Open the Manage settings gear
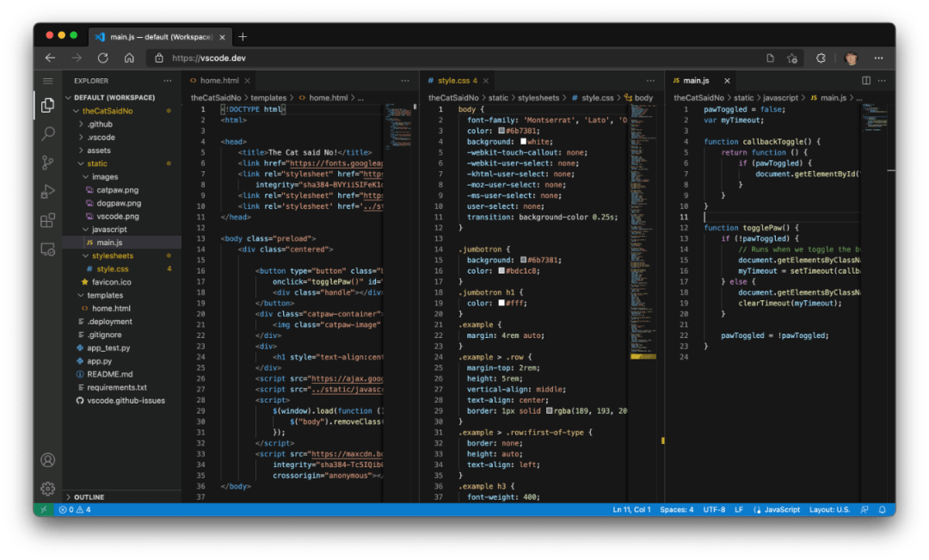929x560 pixels. [47, 488]
